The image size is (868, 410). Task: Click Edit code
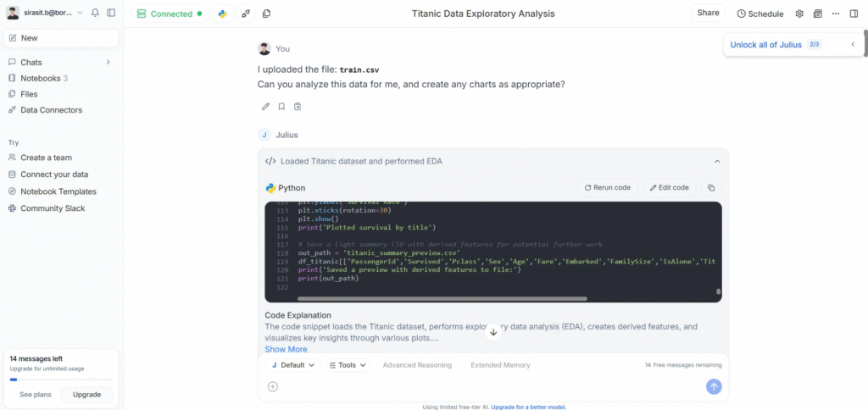click(x=670, y=187)
